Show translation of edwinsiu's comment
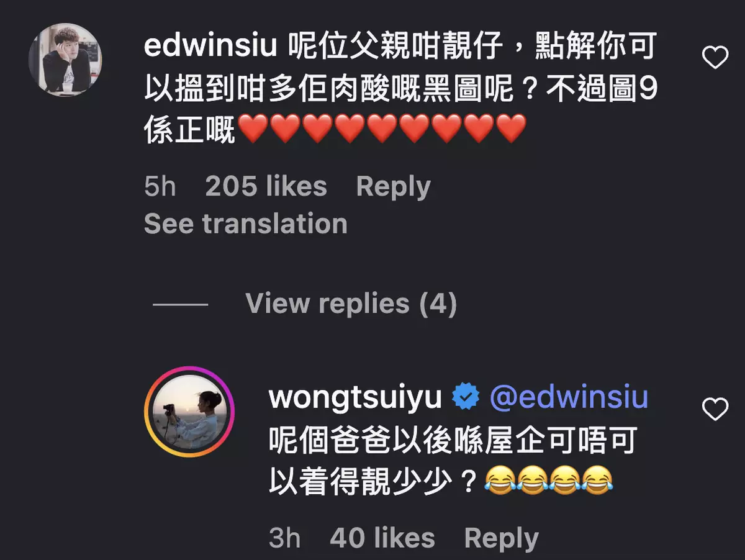 point(246,224)
